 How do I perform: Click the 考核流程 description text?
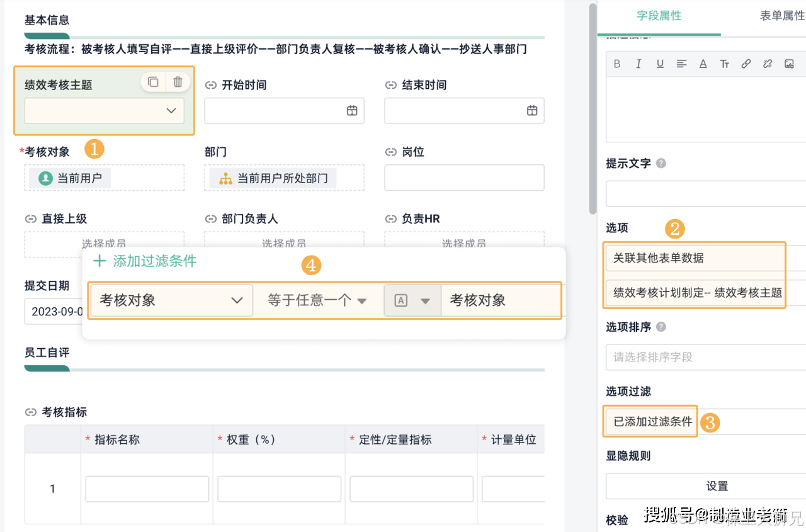point(276,49)
